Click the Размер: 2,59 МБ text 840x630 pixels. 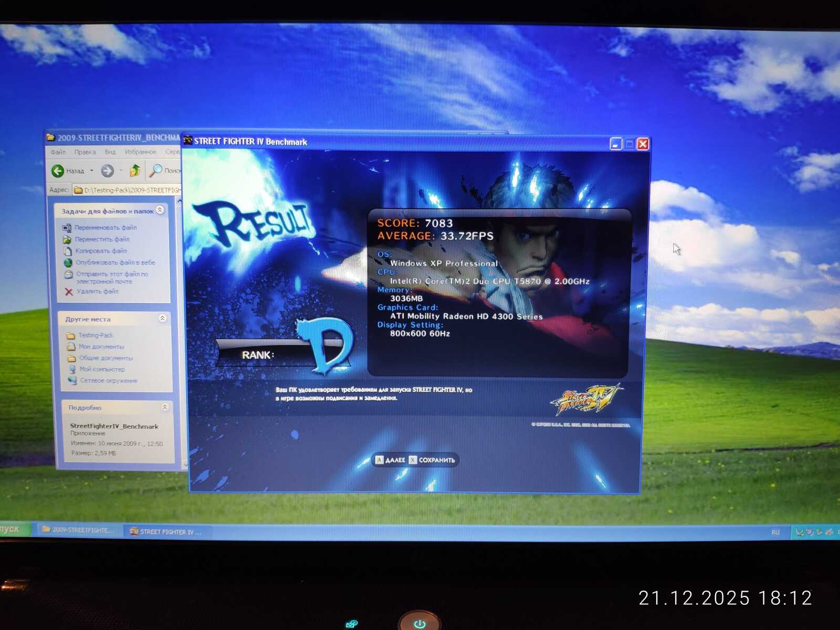click(x=93, y=453)
